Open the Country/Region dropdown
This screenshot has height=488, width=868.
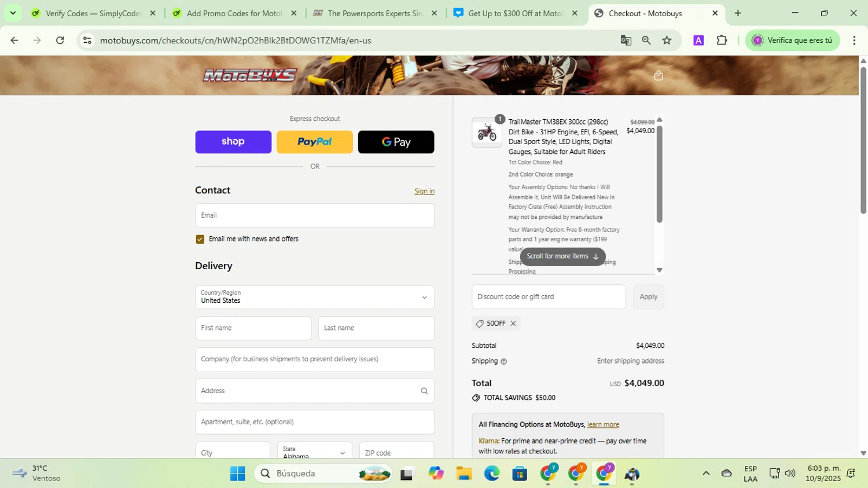[x=315, y=297]
